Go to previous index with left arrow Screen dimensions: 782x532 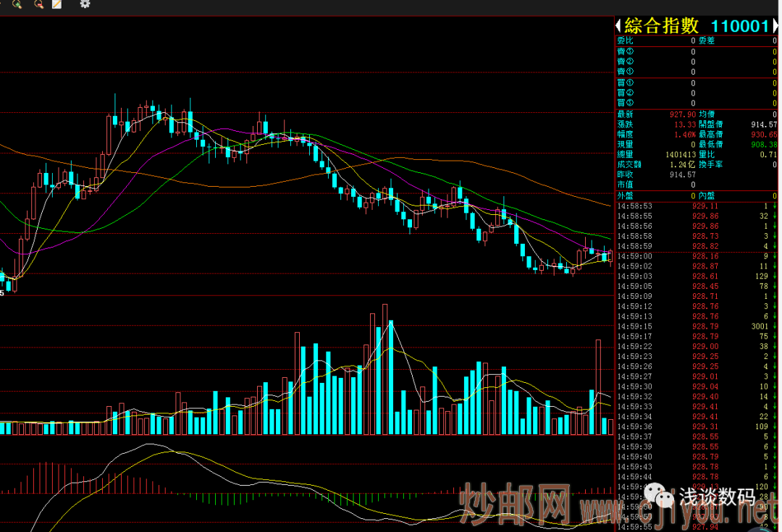point(619,26)
